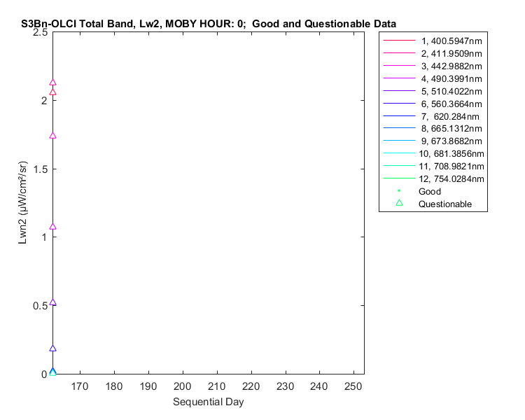Select the purple triangle data point near 0.52
Viewport: 525px width, 420px height.
[x=52, y=302]
